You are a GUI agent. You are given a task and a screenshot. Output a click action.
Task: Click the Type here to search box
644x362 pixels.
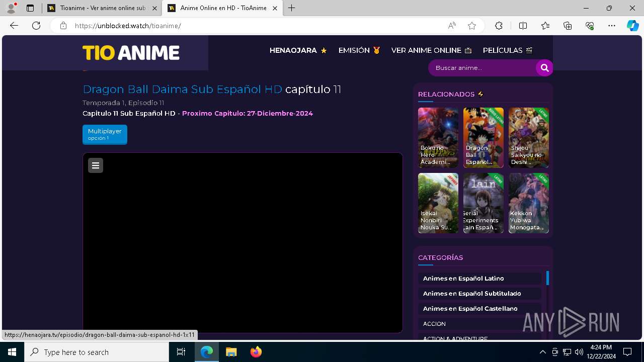[x=97, y=352]
